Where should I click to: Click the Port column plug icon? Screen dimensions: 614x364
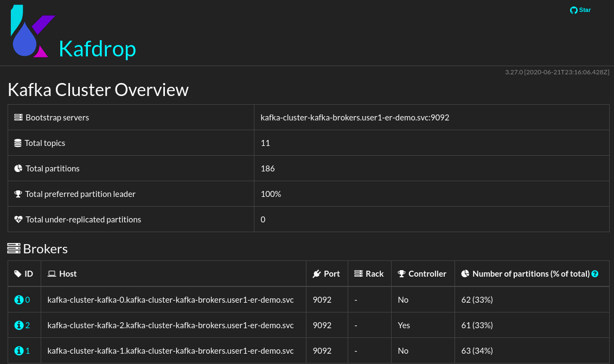[x=317, y=274]
